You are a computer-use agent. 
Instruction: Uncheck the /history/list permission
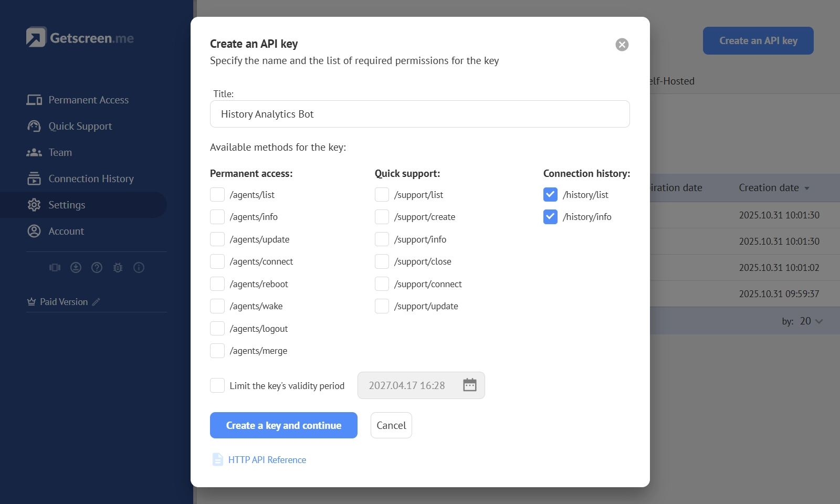[x=550, y=195]
